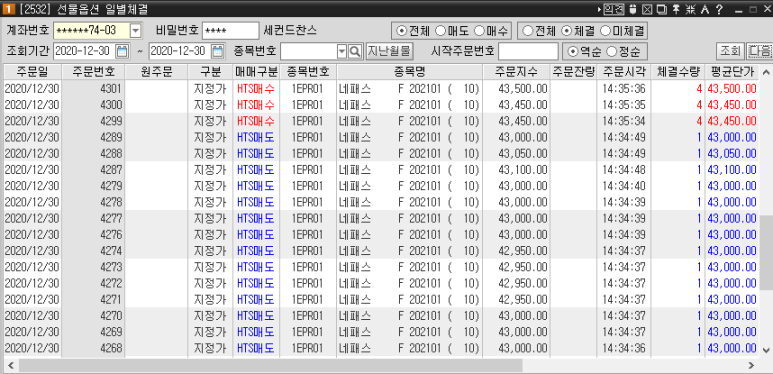The image size is (773, 374).
Task: Open calendar for start date
Action: [121, 51]
